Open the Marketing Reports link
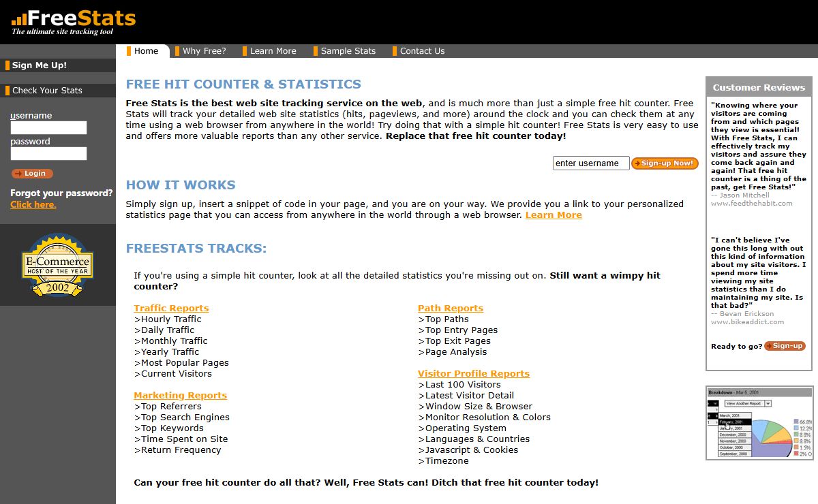The height and width of the screenshot is (504, 818). (x=180, y=396)
